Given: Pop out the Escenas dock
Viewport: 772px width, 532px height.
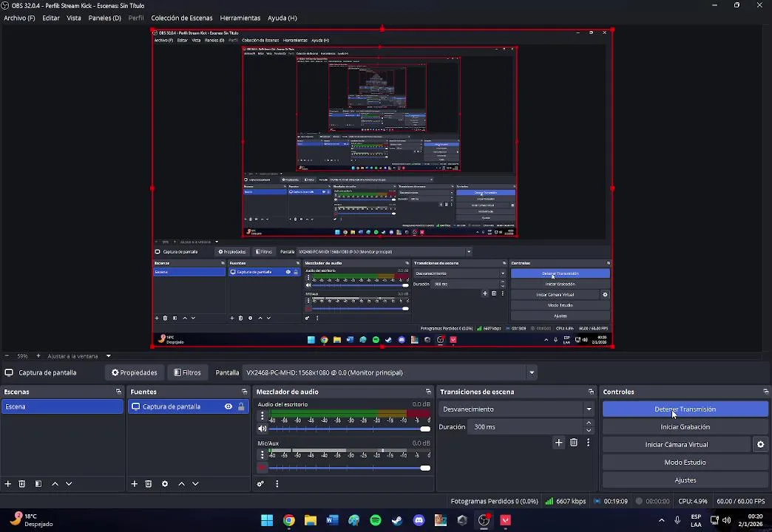Looking at the screenshot, I should coord(118,392).
